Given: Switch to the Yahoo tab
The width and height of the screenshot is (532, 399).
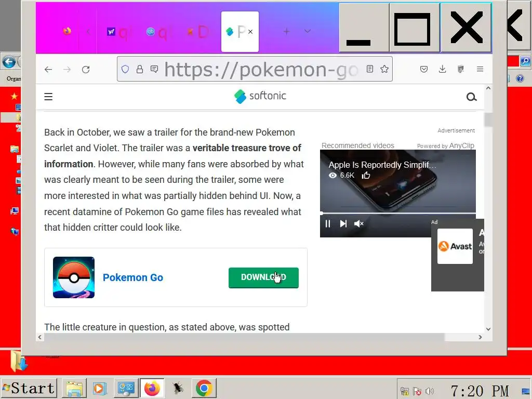Looking at the screenshot, I should pyautogui.click(x=116, y=32).
